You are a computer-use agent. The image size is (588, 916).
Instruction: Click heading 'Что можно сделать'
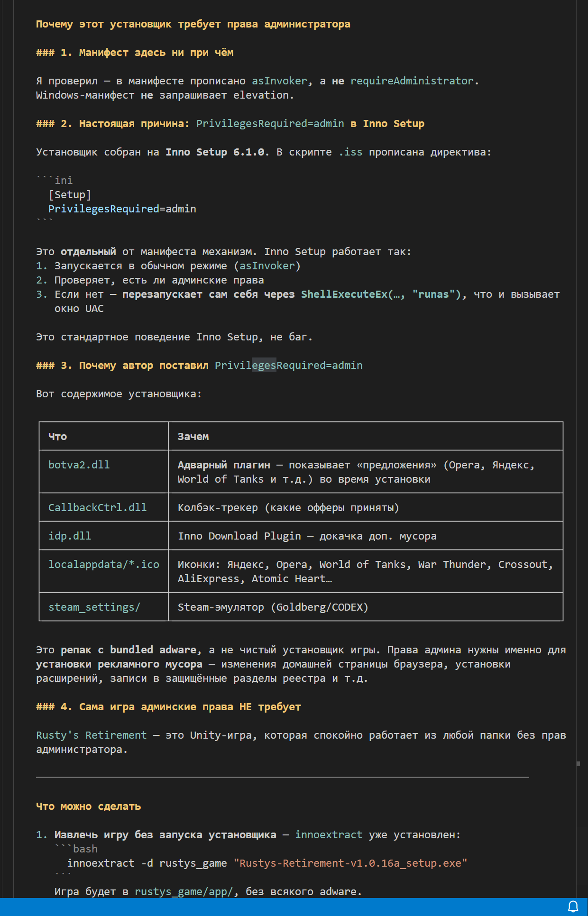pyautogui.click(x=88, y=806)
